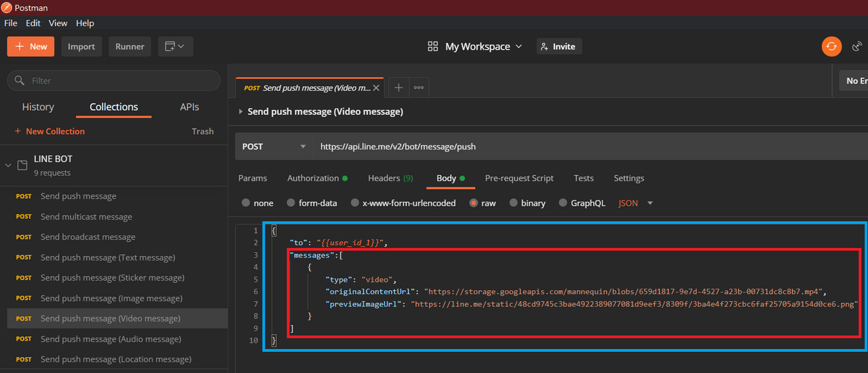This screenshot has width=868, height=373.
Task: Open the POST method dropdown
Action: click(274, 146)
